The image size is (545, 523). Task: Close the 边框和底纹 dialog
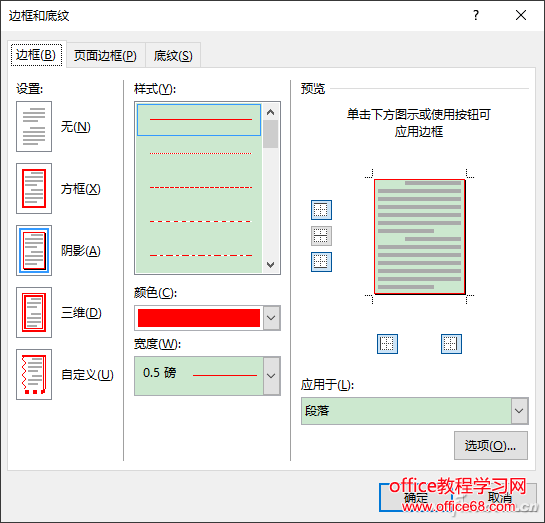[x=521, y=15]
